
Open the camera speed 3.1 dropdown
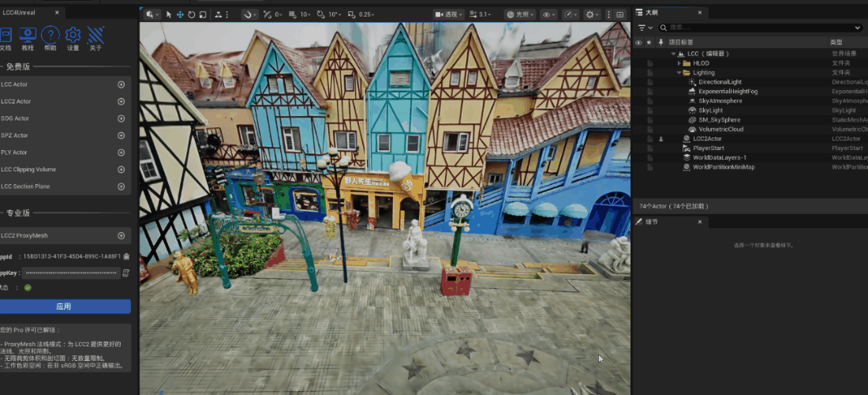(x=481, y=14)
